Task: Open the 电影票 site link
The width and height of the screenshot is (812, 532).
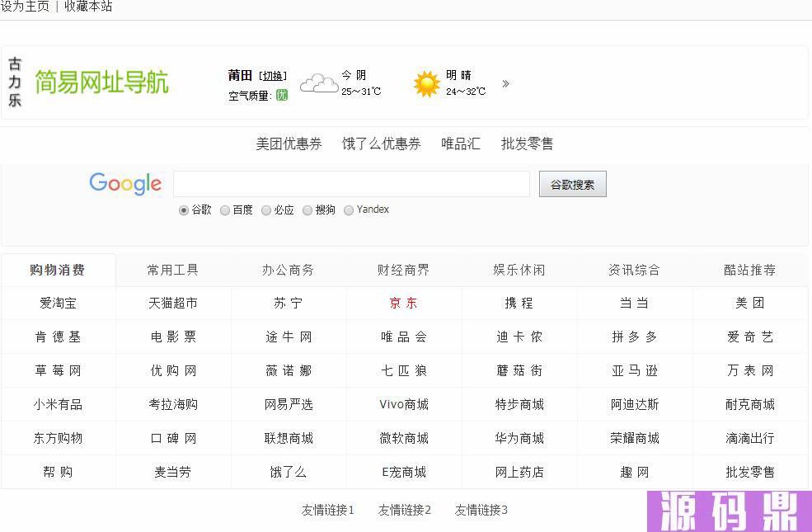Action: 173,337
